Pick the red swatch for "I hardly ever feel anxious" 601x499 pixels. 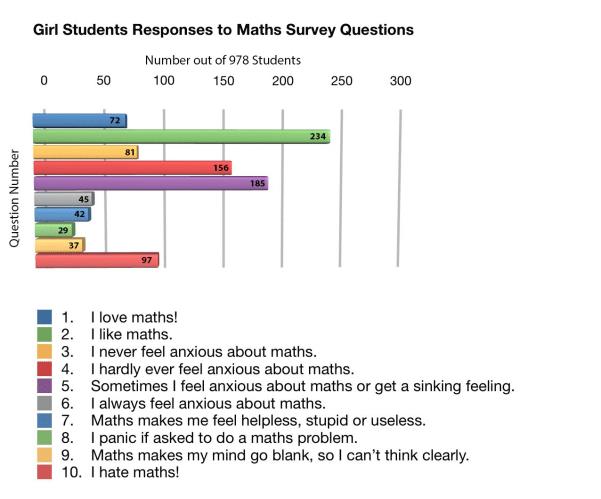[x=43, y=368]
